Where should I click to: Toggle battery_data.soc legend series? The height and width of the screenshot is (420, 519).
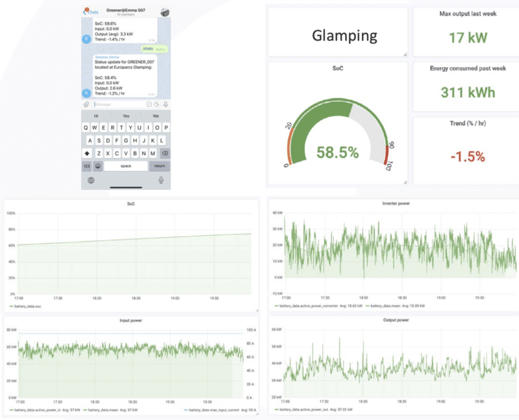26,305
